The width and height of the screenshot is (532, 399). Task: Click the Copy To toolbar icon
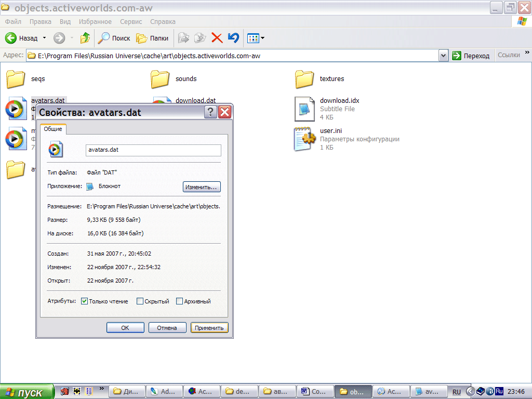(x=200, y=38)
